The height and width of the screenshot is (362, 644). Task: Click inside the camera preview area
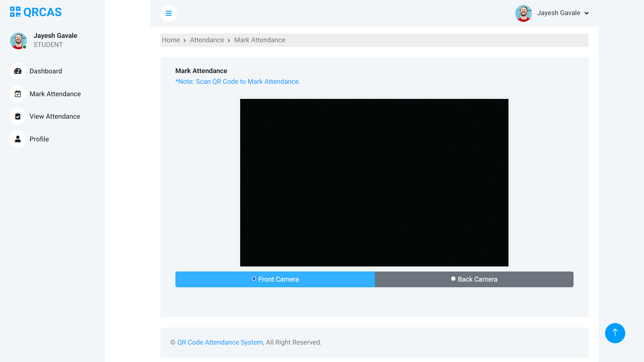[x=374, y=183]
